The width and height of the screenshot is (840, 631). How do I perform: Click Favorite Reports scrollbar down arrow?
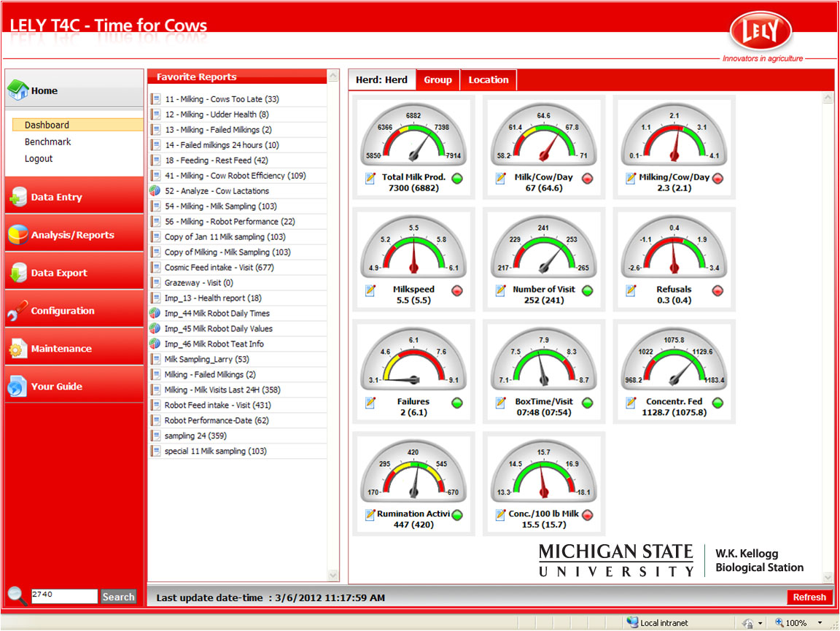click(333, 576)
